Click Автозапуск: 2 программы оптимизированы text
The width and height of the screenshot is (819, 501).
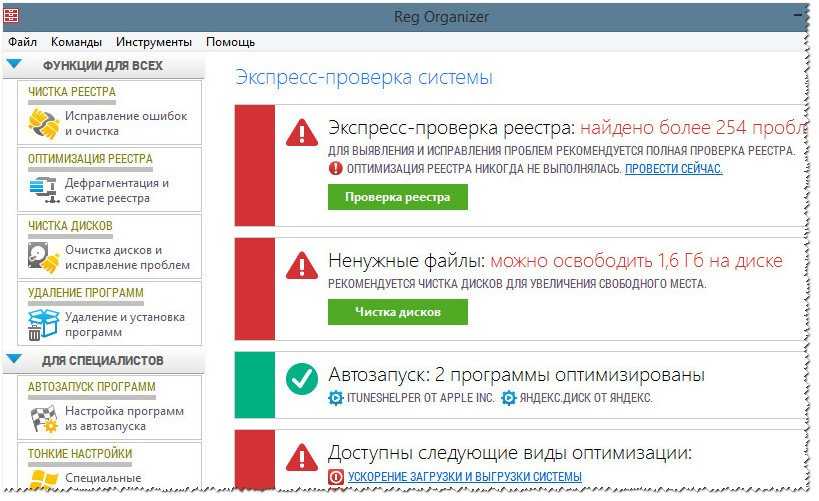517,375
